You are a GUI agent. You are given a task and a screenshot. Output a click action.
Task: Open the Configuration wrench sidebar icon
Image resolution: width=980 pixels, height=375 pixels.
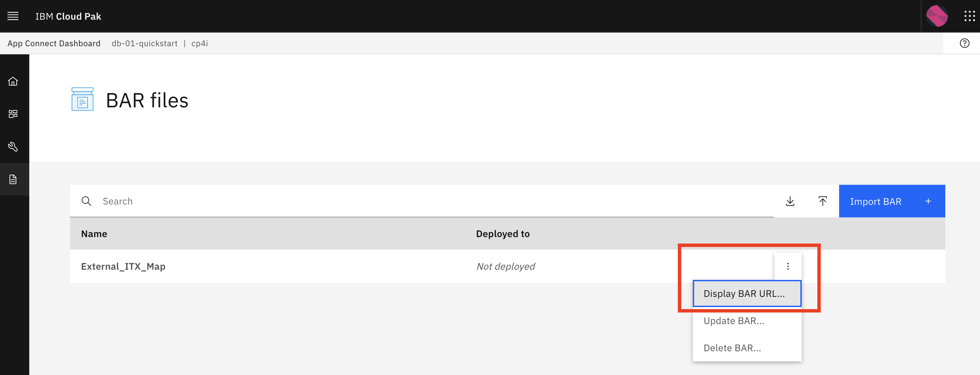(13, 147)
